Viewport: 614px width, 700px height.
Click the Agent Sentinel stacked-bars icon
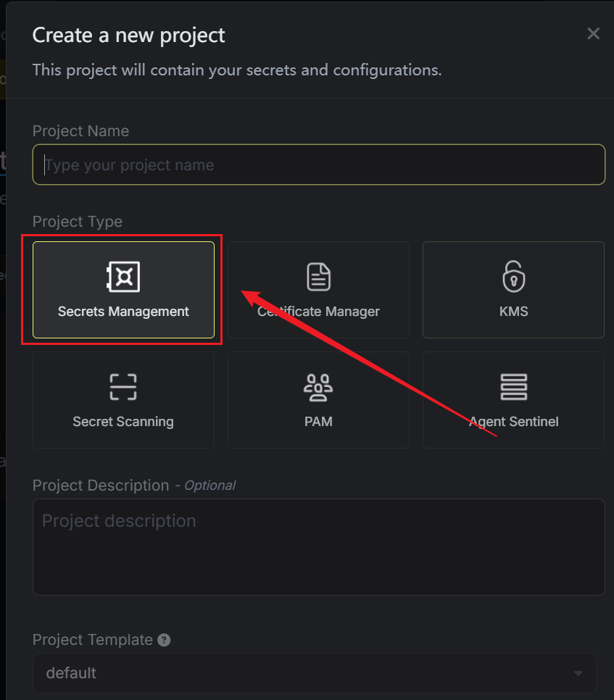[x=513, y=387]
